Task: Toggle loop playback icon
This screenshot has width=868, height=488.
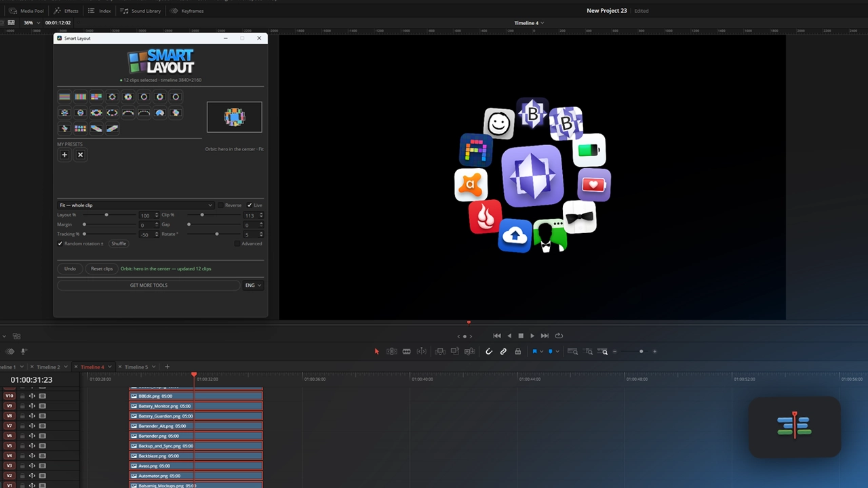Action: [559, 335]
